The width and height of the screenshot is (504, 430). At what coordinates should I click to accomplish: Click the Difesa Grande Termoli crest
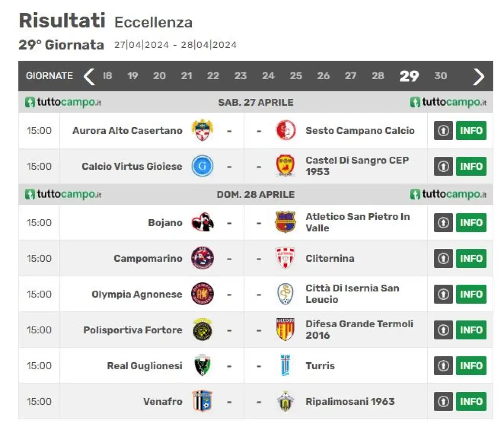(x=285, y=330)
